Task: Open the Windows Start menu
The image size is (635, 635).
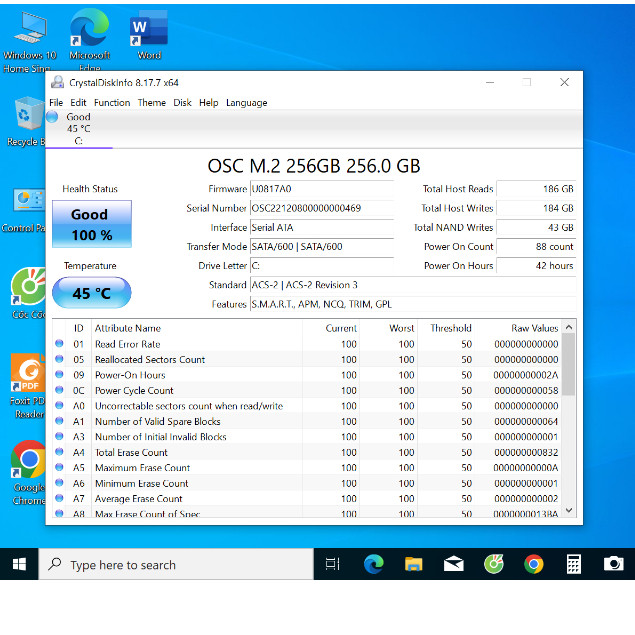Action: 19,564
